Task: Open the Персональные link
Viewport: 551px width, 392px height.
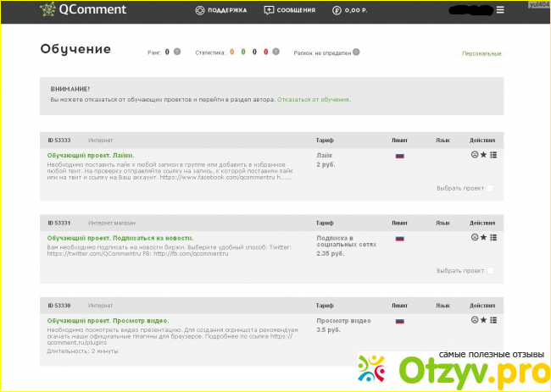Action: point(481,53)
